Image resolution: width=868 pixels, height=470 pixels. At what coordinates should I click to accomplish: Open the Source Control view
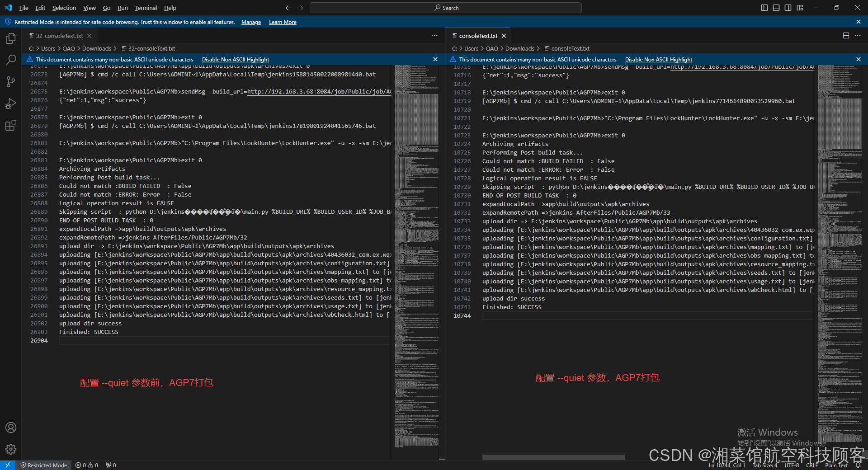pos(11,81)
